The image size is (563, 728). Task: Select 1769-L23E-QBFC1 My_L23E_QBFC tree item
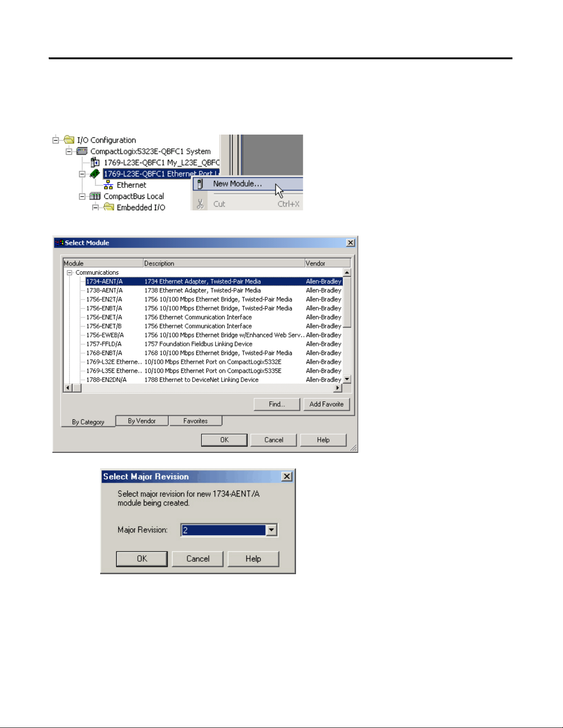point(161,162)
